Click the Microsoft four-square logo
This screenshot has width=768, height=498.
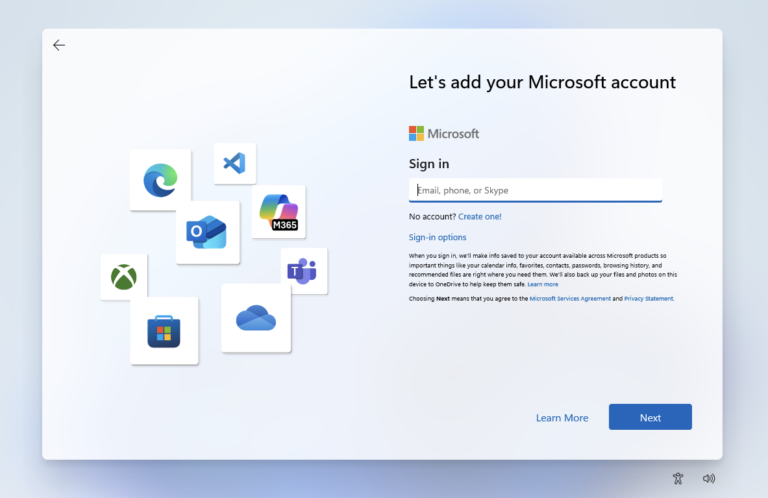click(416, 133)
